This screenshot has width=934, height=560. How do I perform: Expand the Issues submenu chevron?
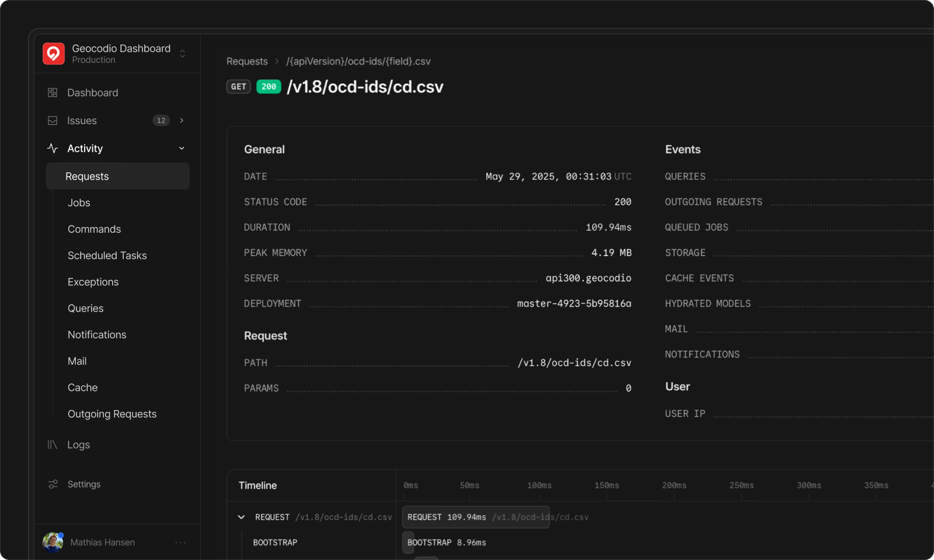(x=182, y=121)
